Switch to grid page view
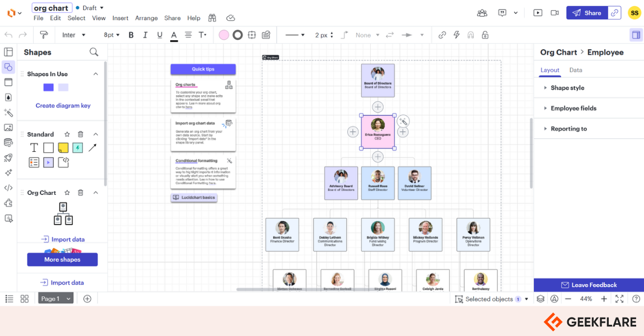The width and height of the screenshot is (644, 336). click(25, 299)
